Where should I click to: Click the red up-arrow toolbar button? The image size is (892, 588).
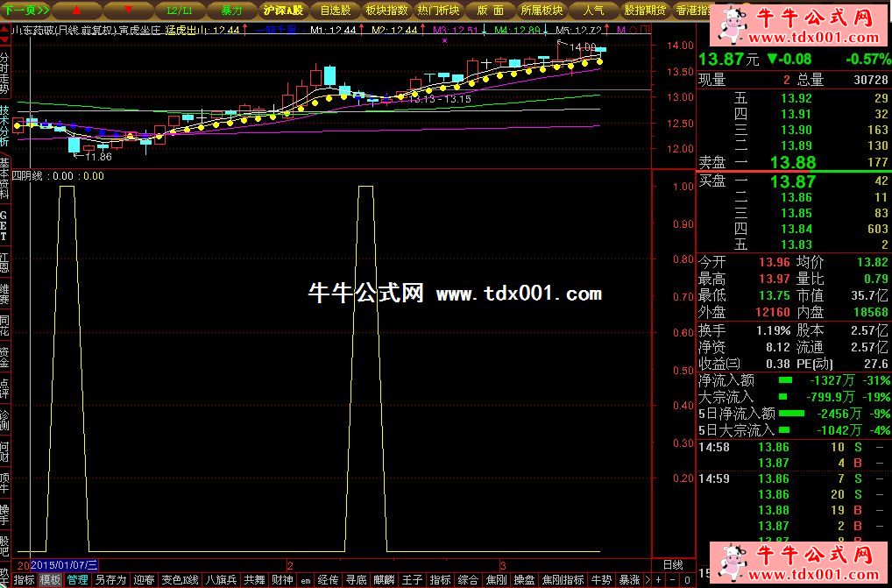[75, 11]
